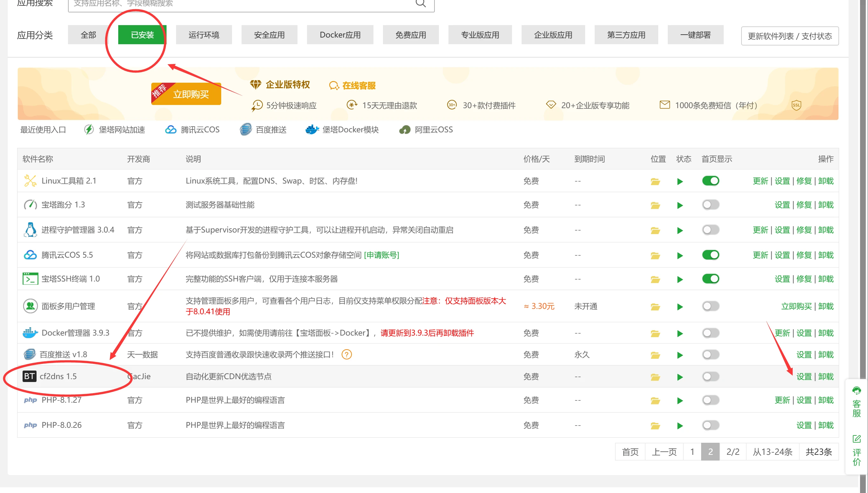
Task: Click the 客服 headset icon in side panel
Action: click(857, 391)
